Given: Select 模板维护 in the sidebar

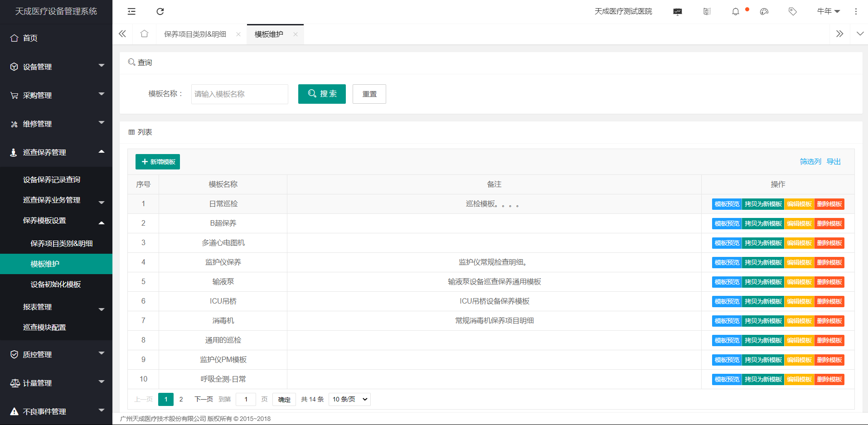Looking at the screenshot, I should [56, 264].
